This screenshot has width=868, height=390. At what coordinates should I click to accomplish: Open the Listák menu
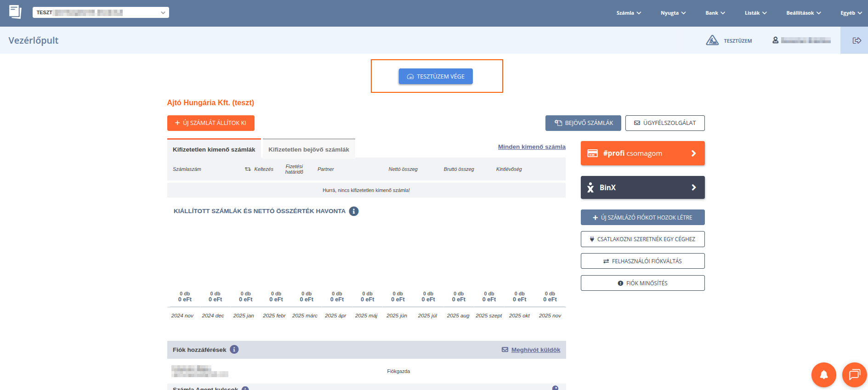[755, 13]
